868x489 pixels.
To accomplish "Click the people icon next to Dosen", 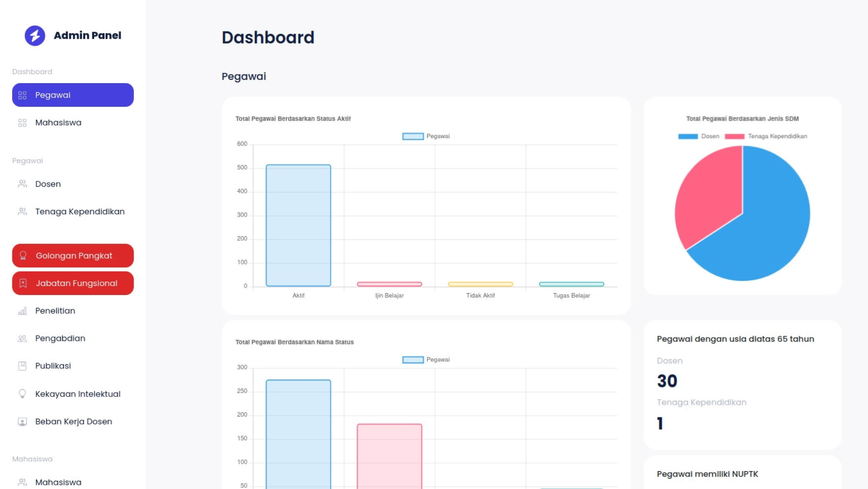I will coord(22,184).
